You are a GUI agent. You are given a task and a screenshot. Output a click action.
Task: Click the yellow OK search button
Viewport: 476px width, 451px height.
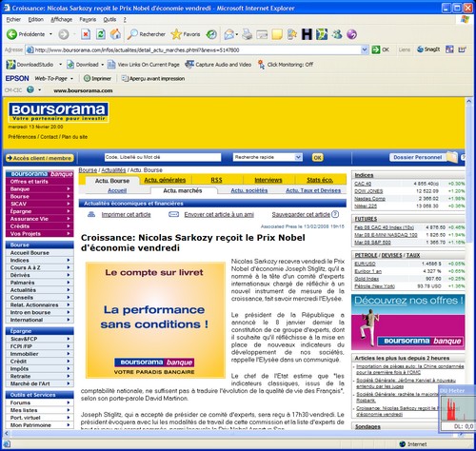pyautogui.click(x=317, y=157)
